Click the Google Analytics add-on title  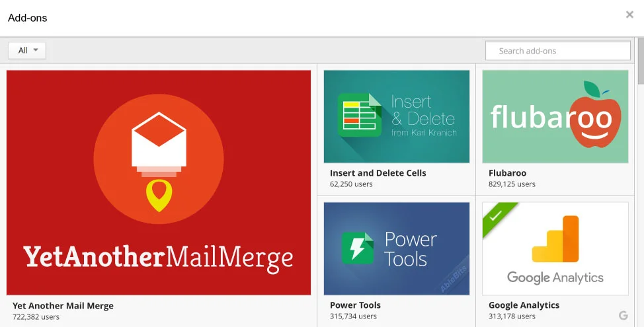524,305
